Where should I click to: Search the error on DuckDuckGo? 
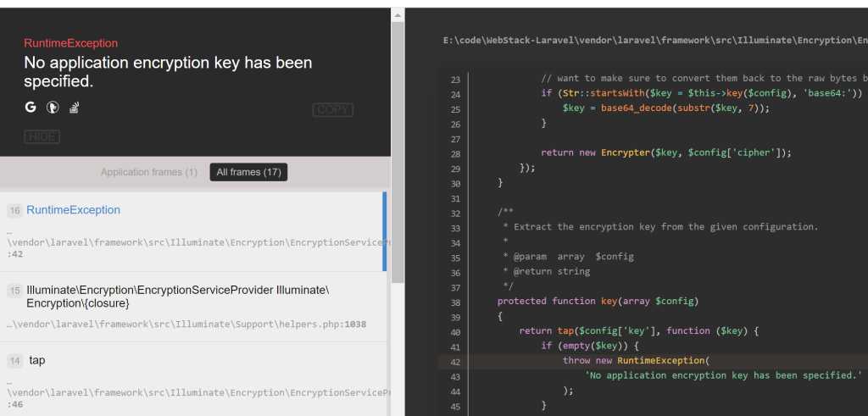coord(53,107)
